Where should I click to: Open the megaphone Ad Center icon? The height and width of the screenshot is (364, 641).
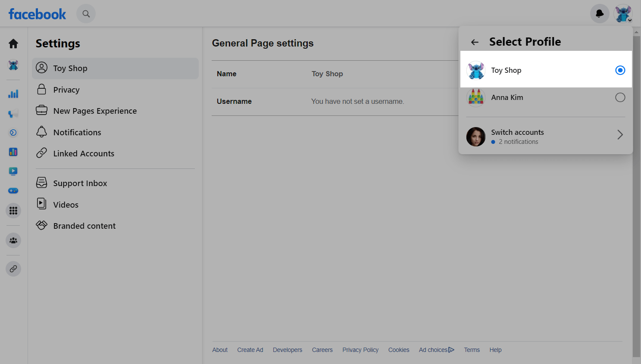click(13, 114)
